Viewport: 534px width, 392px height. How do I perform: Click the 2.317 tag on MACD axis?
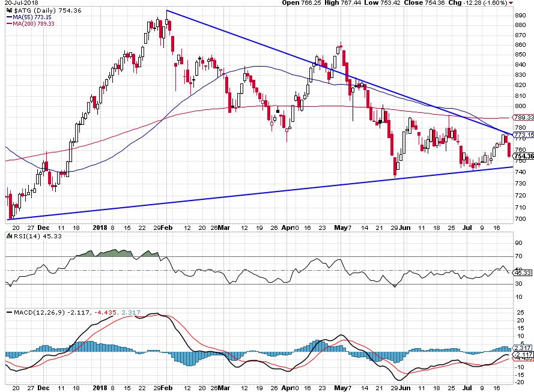523,348
